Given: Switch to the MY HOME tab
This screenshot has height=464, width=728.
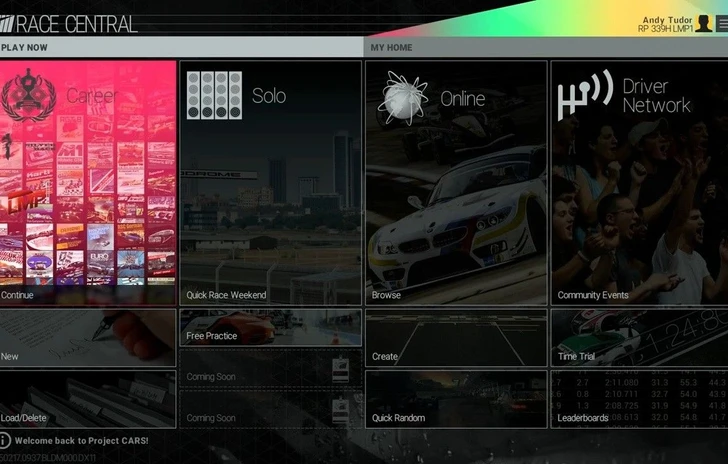Looking at the screenshot, I should [x=546, y=47].
